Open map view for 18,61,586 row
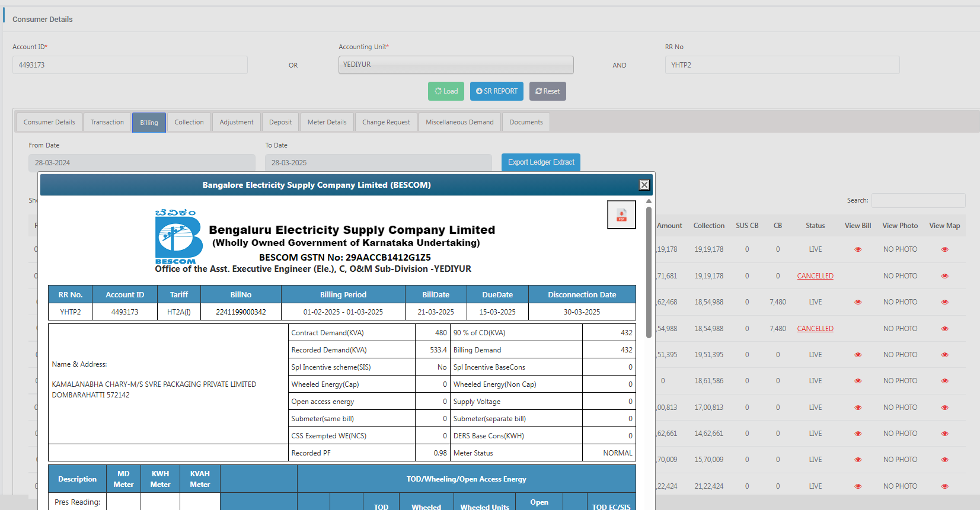The width and height of the screenshot is (980, 510). point(945,381)
